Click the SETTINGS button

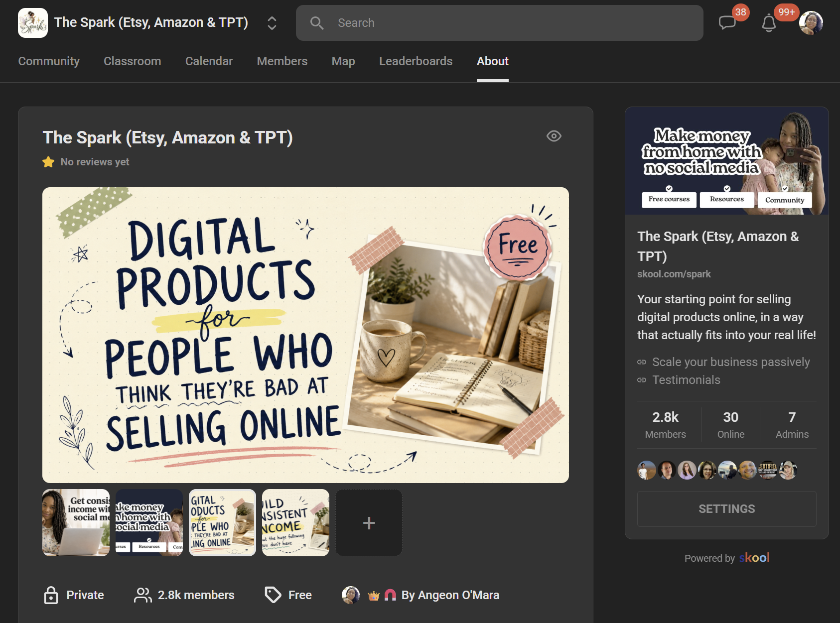[727, 509]
